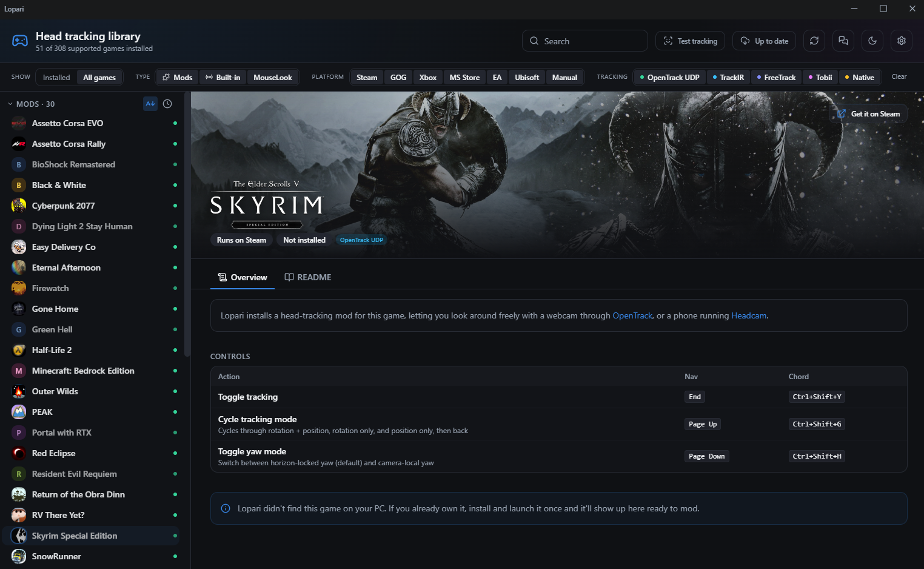Click the recent clock sort icon
The height and width of the screenshot is (569, 924).
[167, 104]
